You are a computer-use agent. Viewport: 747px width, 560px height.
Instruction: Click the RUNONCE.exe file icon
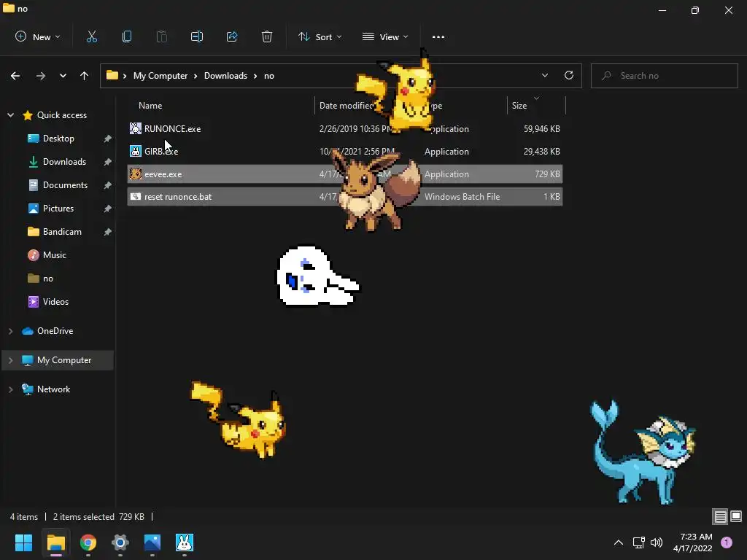click(x=135, y=128)
